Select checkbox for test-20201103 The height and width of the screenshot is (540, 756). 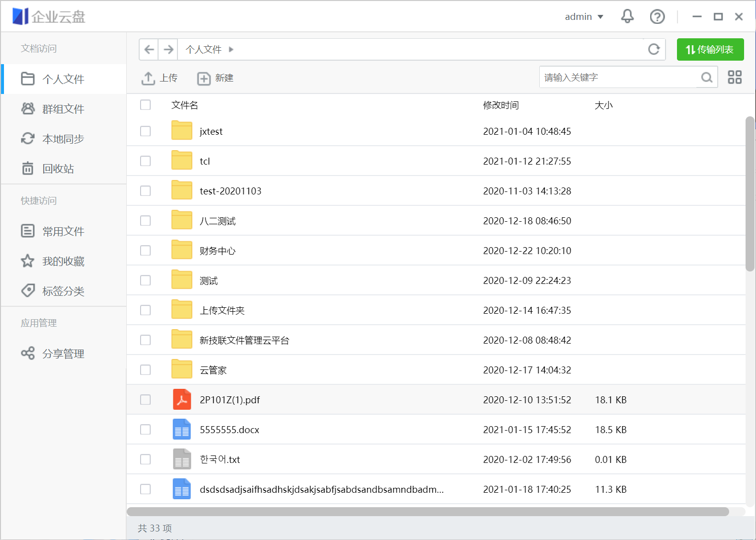pos(145,191)
